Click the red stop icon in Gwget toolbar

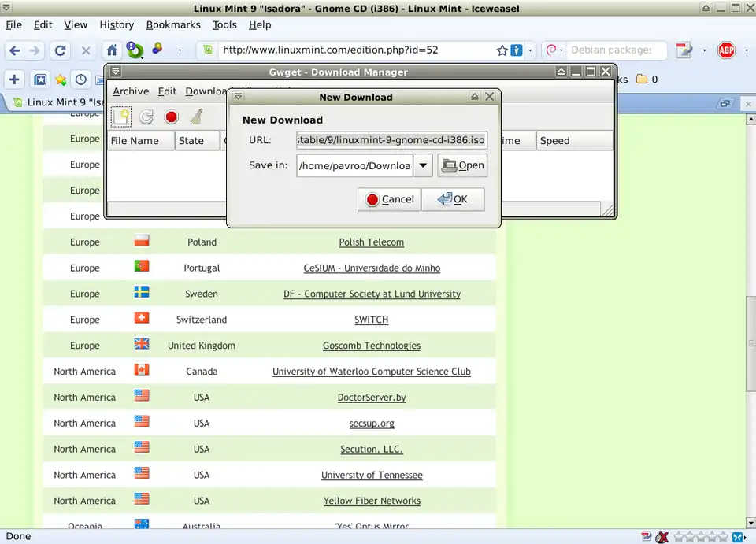[171, 117]
